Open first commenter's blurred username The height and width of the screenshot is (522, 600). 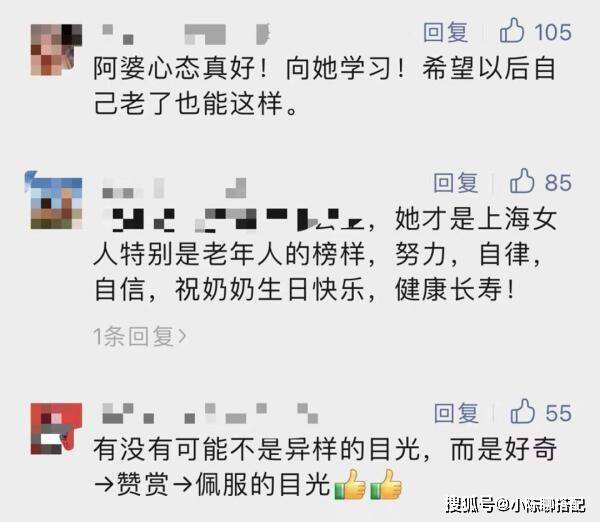(186, 34)
